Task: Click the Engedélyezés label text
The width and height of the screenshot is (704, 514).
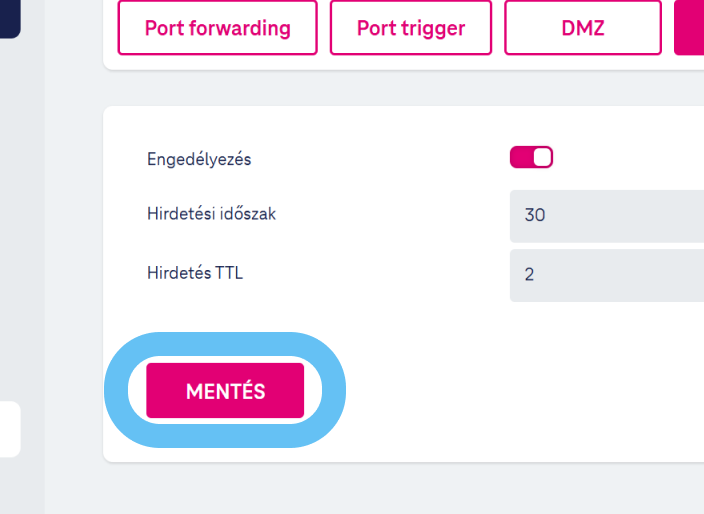Action: 199,159
